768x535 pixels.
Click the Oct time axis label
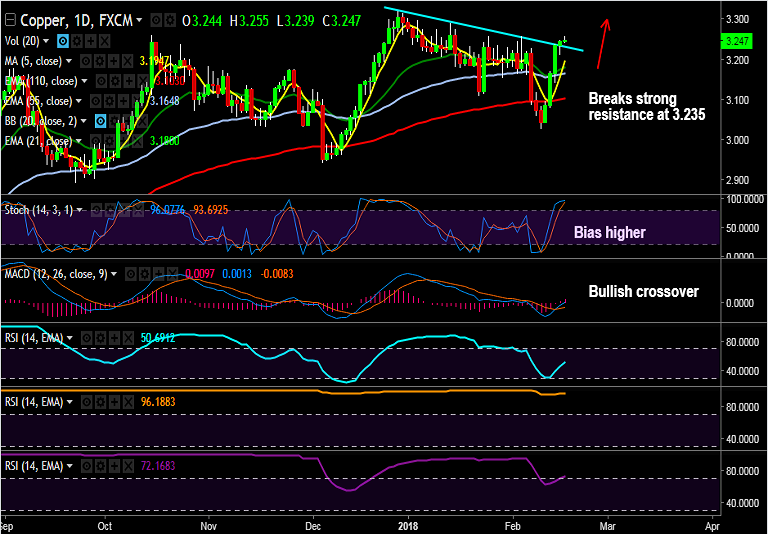105,526
